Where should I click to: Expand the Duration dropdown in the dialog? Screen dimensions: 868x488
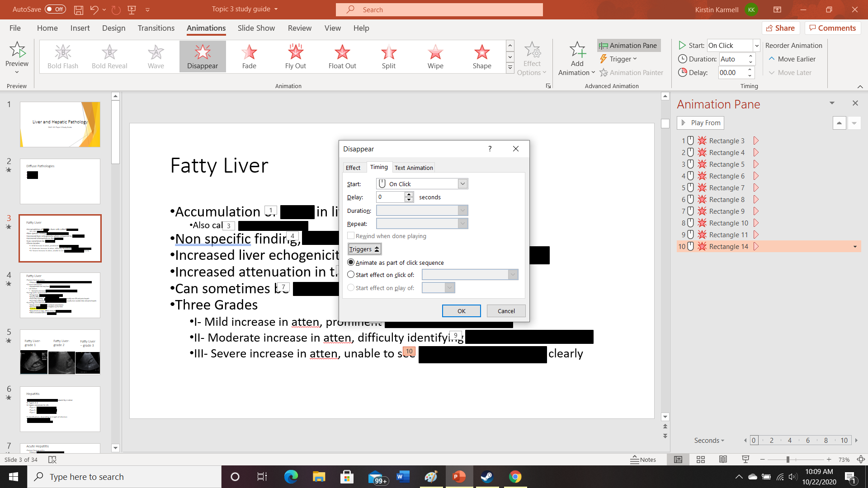coord(462,210)
